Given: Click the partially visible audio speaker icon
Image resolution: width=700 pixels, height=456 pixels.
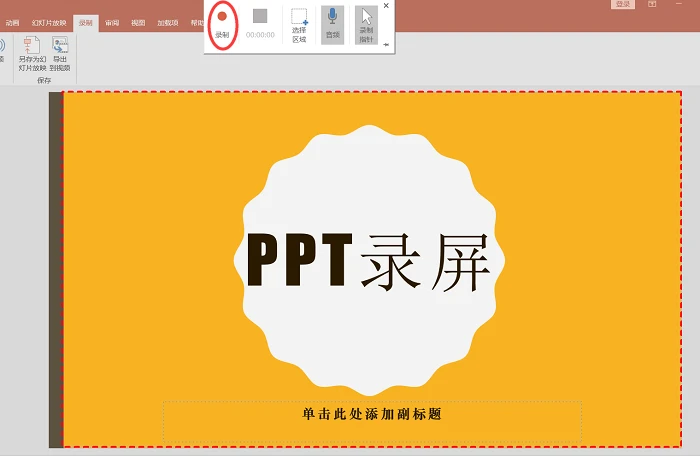Looking at the screenshot, I should click(2, 46).
